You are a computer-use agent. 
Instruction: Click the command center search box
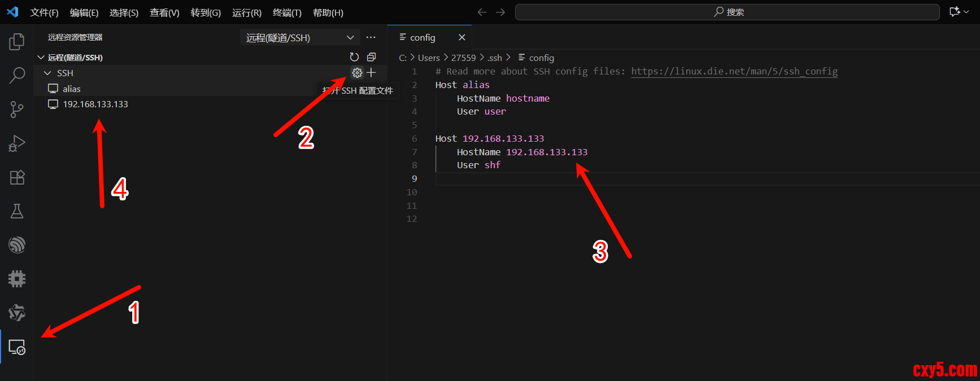728,12
